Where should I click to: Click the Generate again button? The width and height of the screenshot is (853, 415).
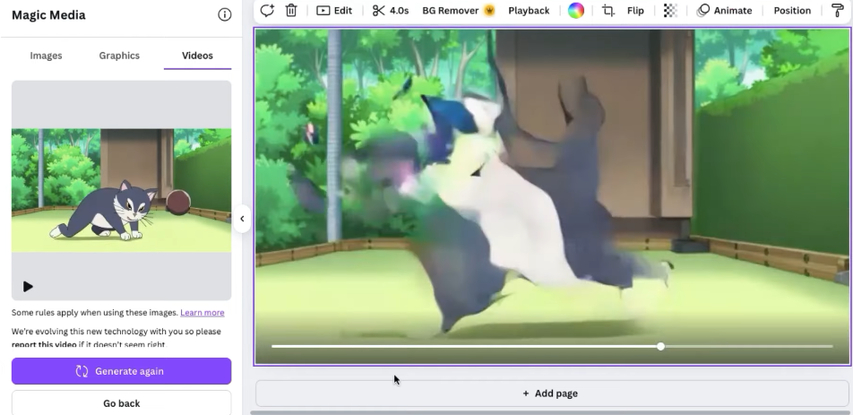[x=121, y=371]
